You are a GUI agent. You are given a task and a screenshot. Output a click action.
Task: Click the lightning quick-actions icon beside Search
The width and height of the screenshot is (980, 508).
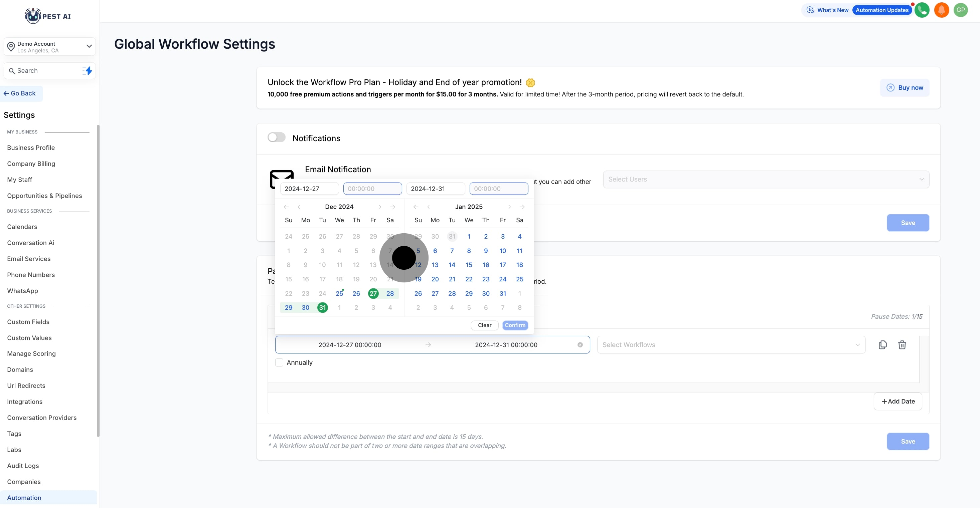[x=88, y=71]
